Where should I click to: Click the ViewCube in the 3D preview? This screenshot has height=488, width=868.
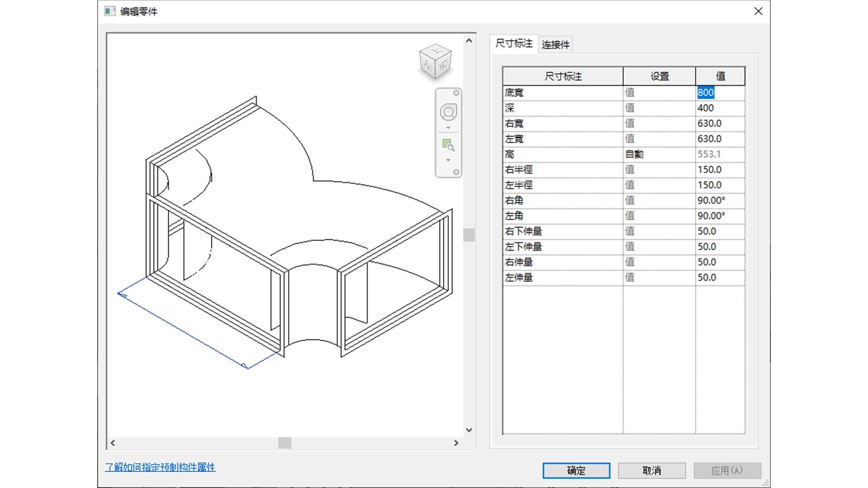[435, 61]
